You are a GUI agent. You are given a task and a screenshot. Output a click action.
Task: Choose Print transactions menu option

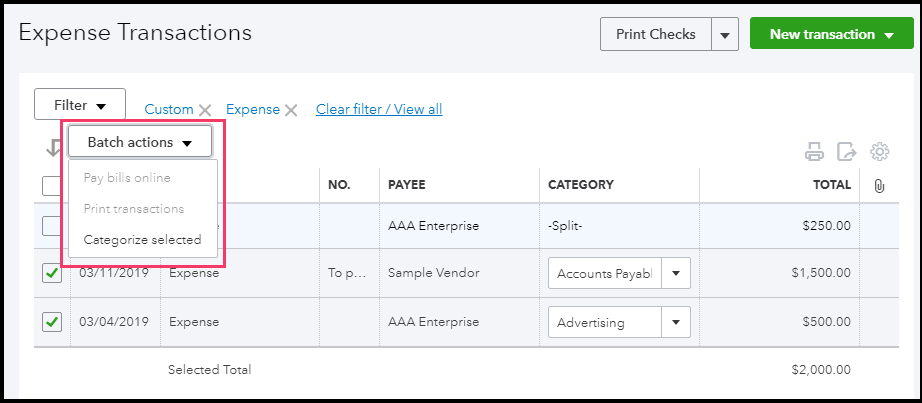(134, 209)
